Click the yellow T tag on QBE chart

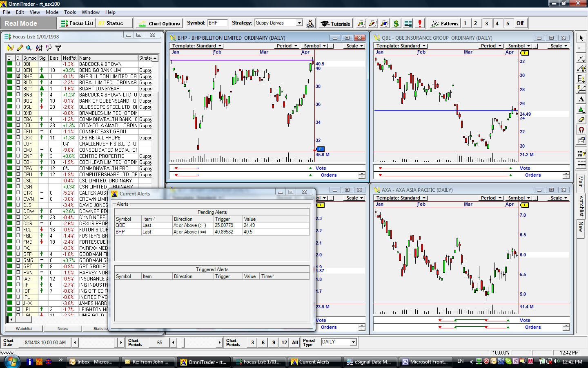[x=524, y=53]
